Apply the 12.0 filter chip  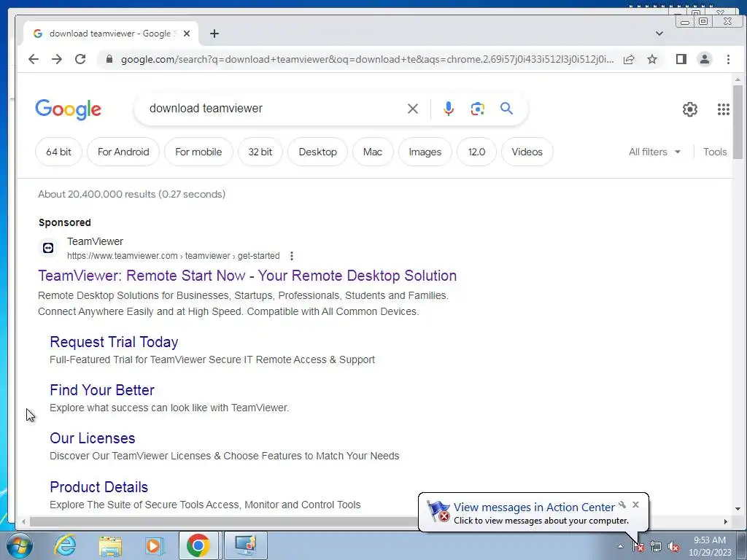pos(476,152)
